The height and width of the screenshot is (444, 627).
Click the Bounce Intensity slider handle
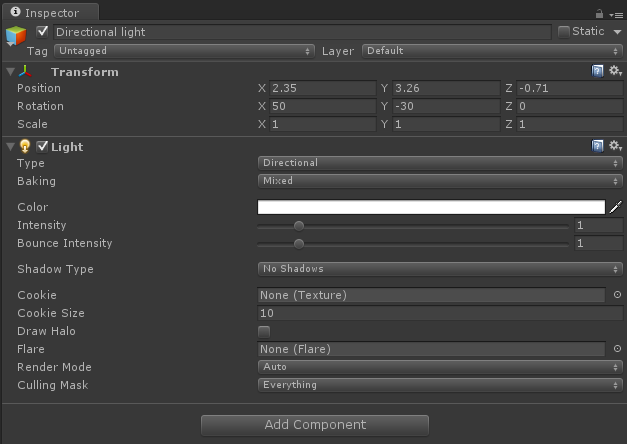[x=299, y=244]
